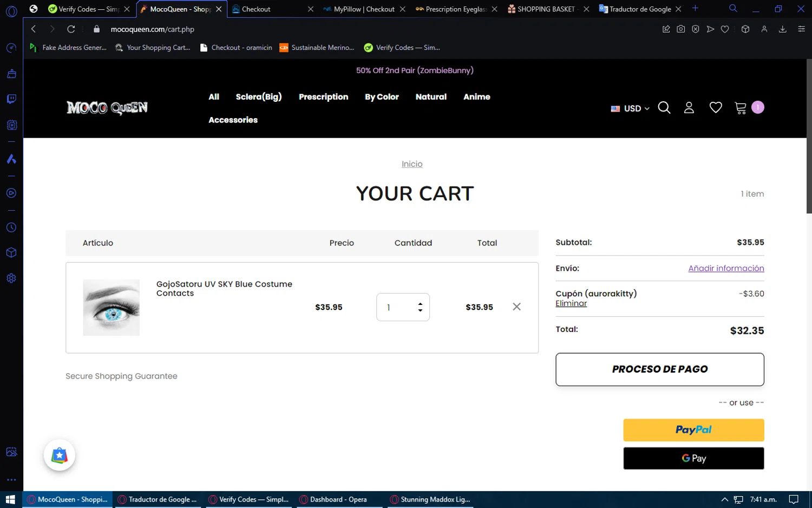Click the page vertical scrollbar
The width and height of the screenshot is (812, 508).
click(809, 136)
